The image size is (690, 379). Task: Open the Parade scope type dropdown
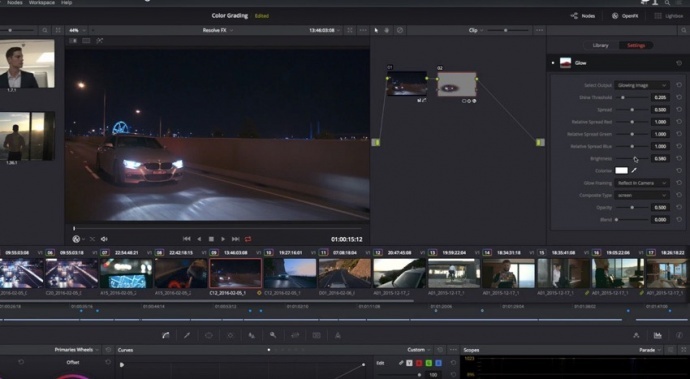pyautogui.click(x=650, y=350)
